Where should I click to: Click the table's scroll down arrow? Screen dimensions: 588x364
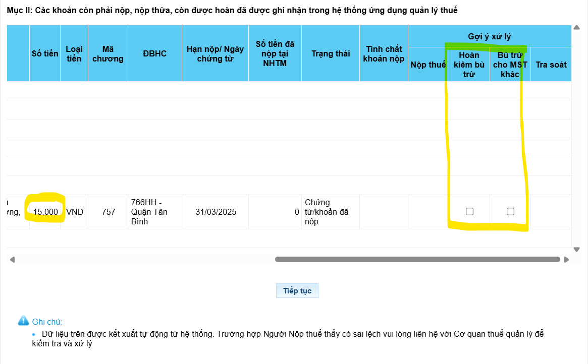coord(577,249)
